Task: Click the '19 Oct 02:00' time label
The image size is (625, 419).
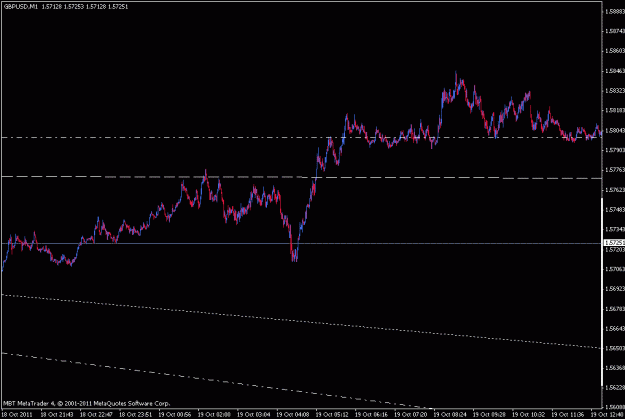Action: coord(214,415)
